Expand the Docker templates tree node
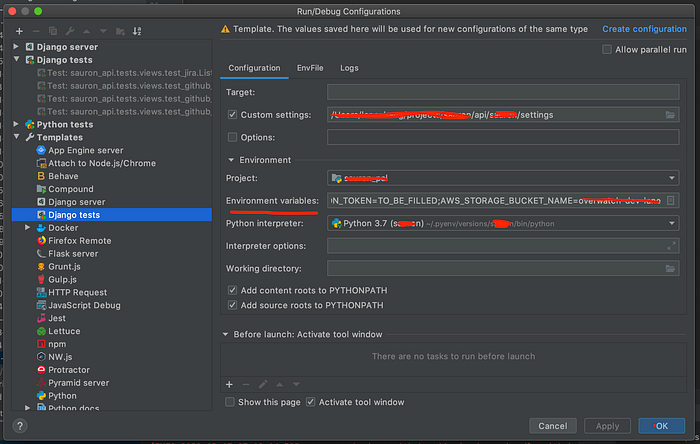This screenshot has width=700, height=444. 28,228
